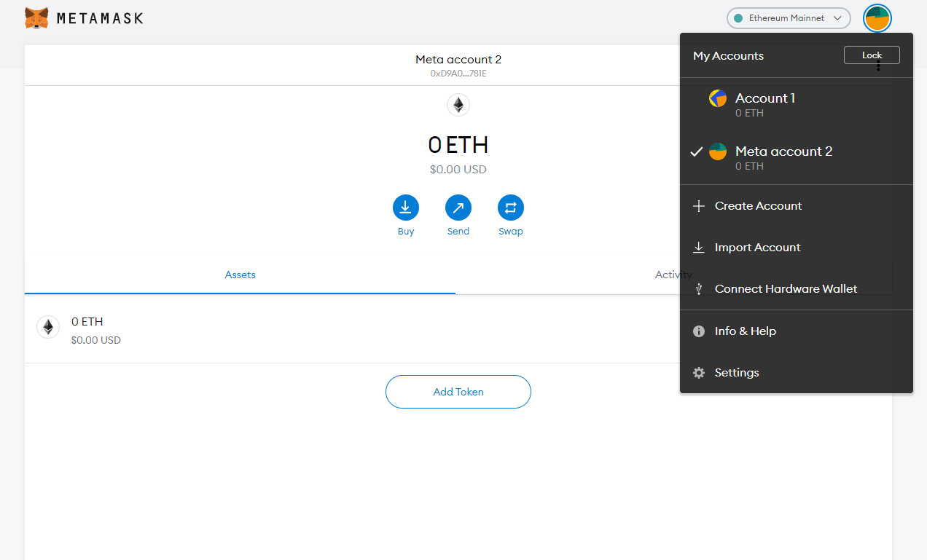Click the MetaMask fox logo

(36, 18)
